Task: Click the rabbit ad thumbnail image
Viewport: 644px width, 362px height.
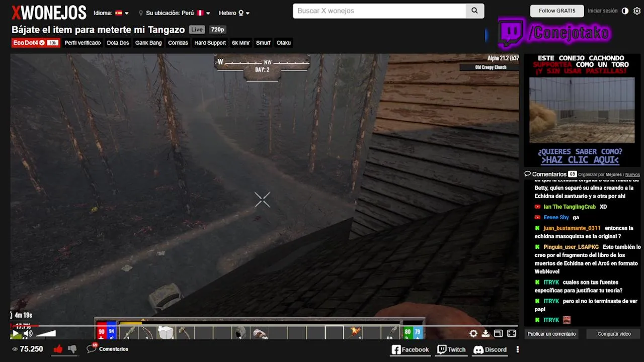Action: 582,110
